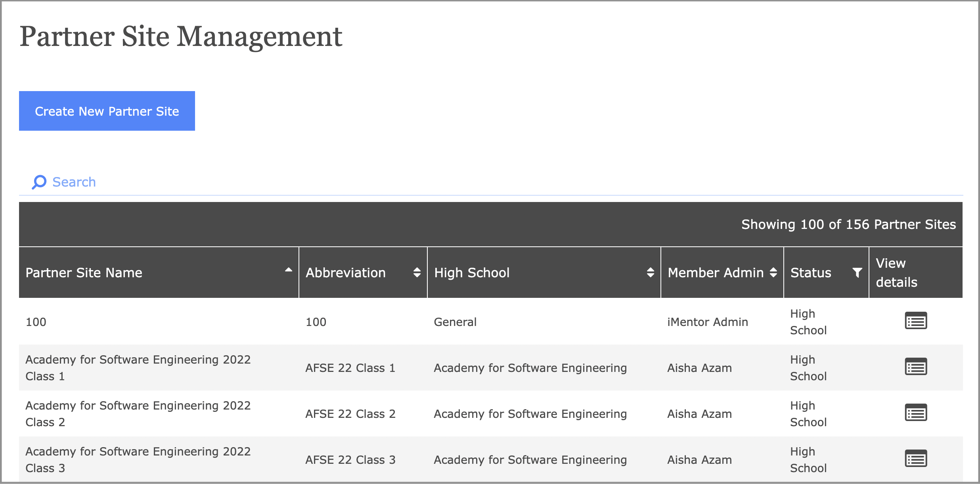Click the iMentor Admin cell
The width and height of the screenshot is (980, 484).
[707, 322]
